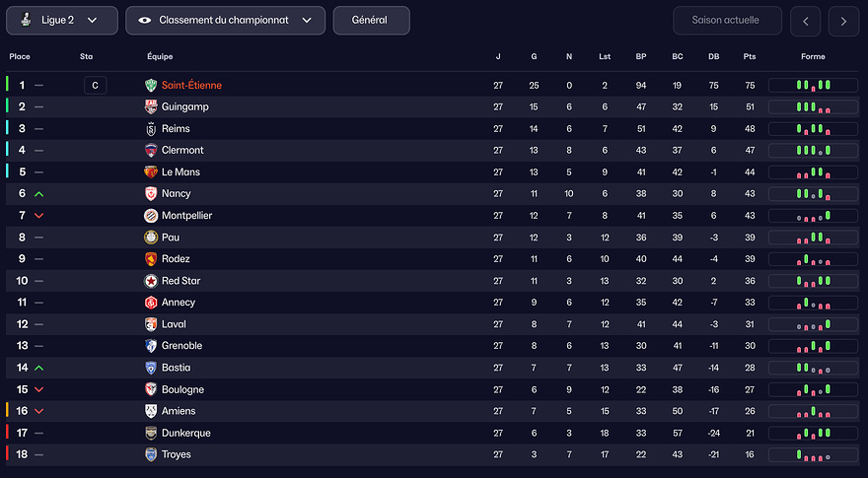868x478 pixels.
Task: Click the Saint-Étienne club crest icon
Action: (x=151, y=86)
